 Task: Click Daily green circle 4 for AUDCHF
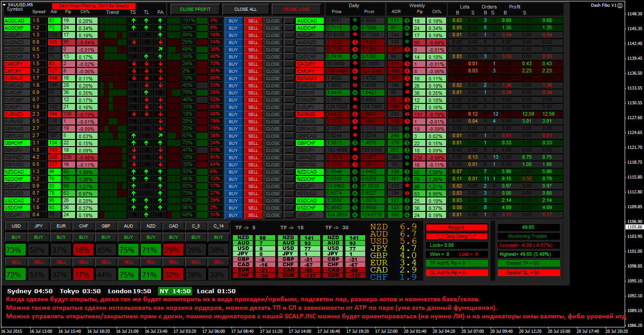click(x=355, y=28)
